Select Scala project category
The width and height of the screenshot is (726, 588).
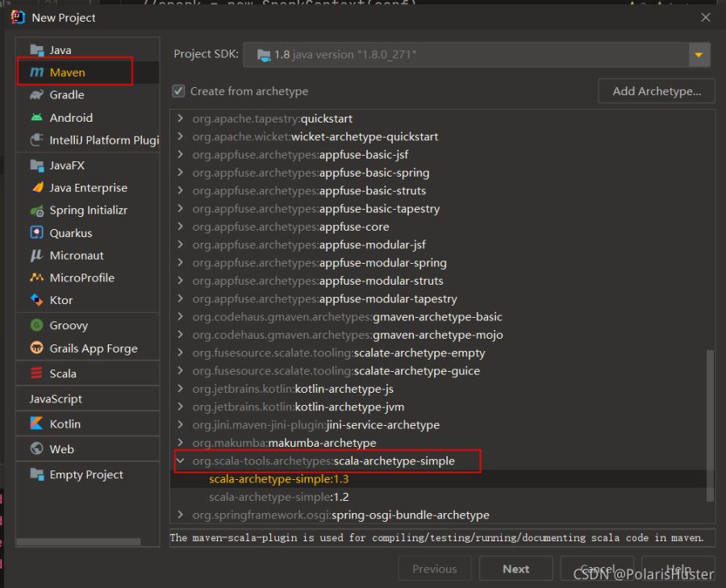(x=87, y=373)
